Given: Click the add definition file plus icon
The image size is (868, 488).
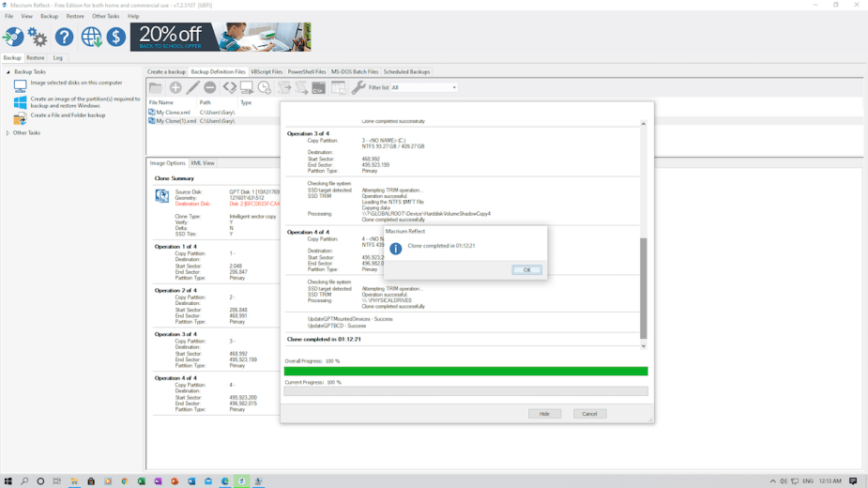Looking at the screenshot, I should 175,87.
